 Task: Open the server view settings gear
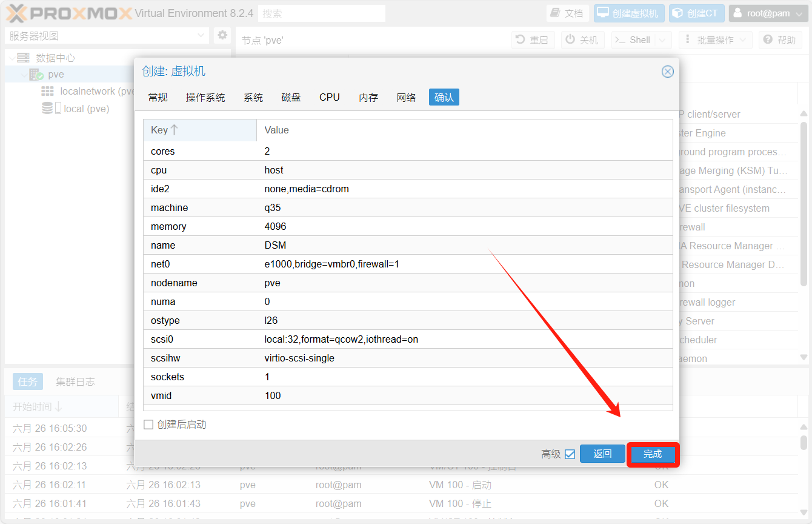222,36
